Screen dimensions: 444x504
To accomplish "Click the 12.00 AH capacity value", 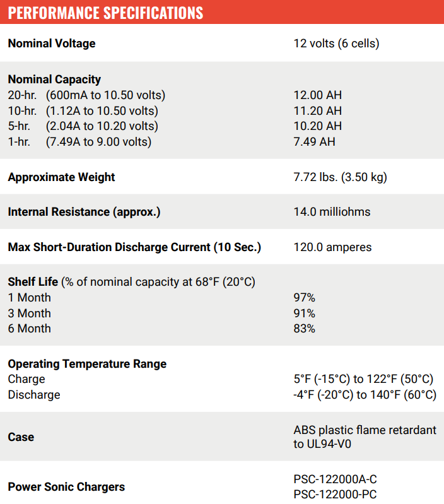I will (x=318, y=95).
